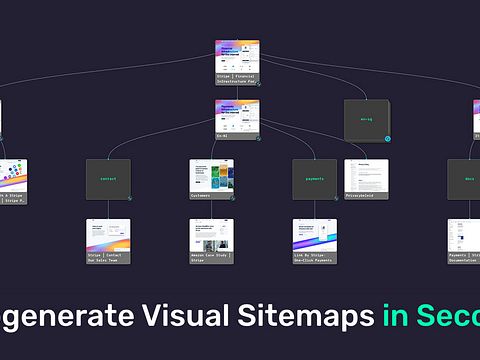This screenshot has height=360, width=480.
Task: Click the collapse icon on En-NL node
Action: 258,138
